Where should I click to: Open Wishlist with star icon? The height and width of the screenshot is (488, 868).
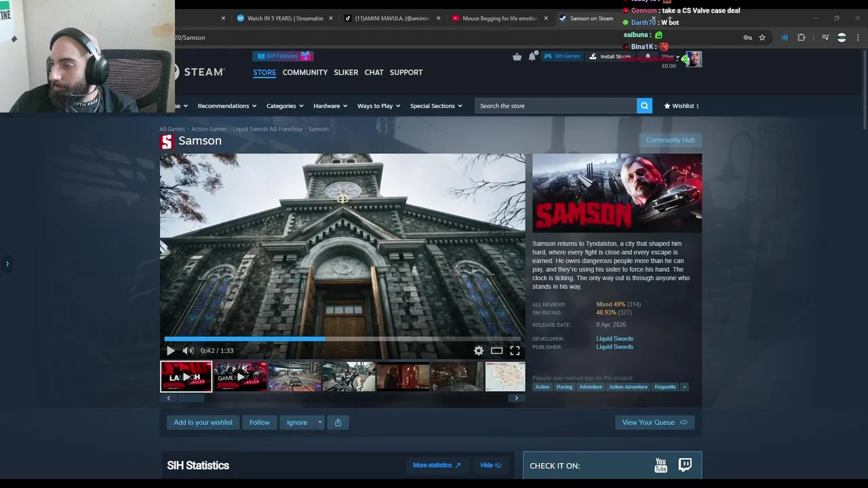pos(682,106)
